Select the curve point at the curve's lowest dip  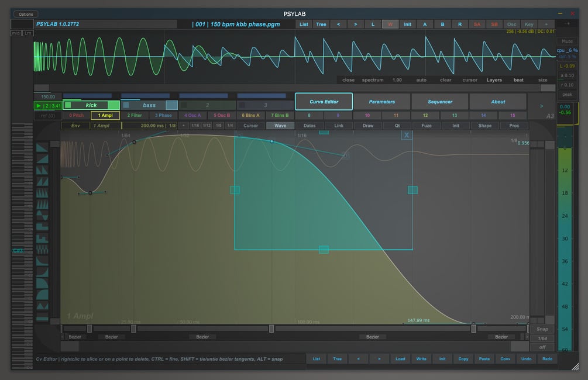coord(90,193)
